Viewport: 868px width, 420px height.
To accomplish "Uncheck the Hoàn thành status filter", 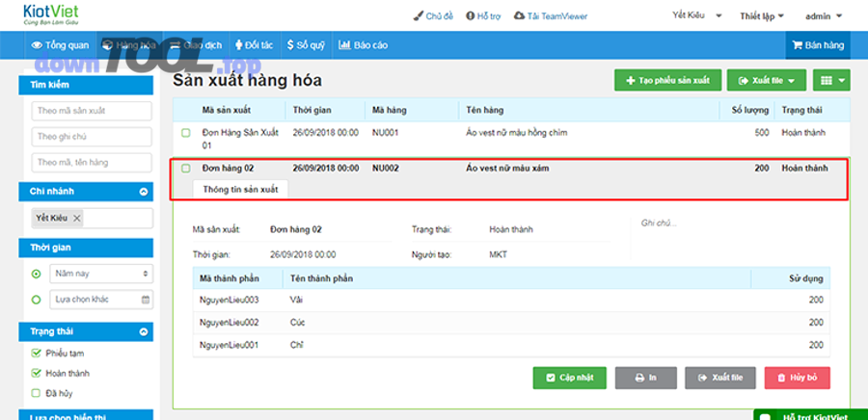I will [x=37, y=373].
